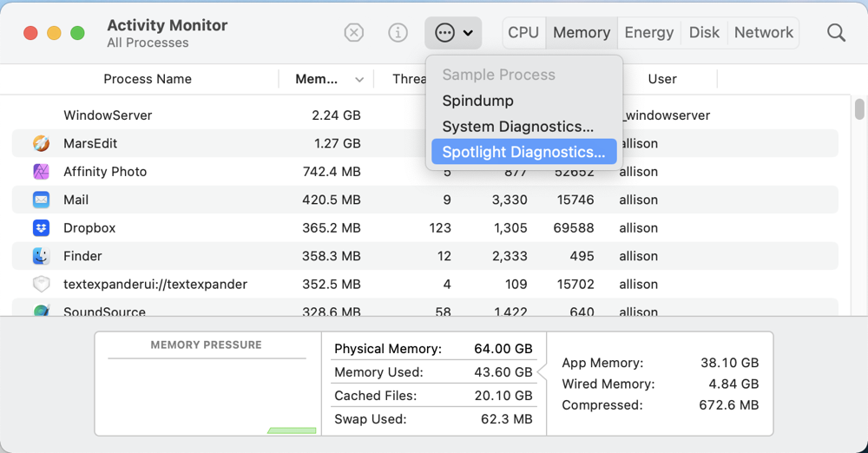
Task: Open the Energy tab
Action: coord(648,33)
